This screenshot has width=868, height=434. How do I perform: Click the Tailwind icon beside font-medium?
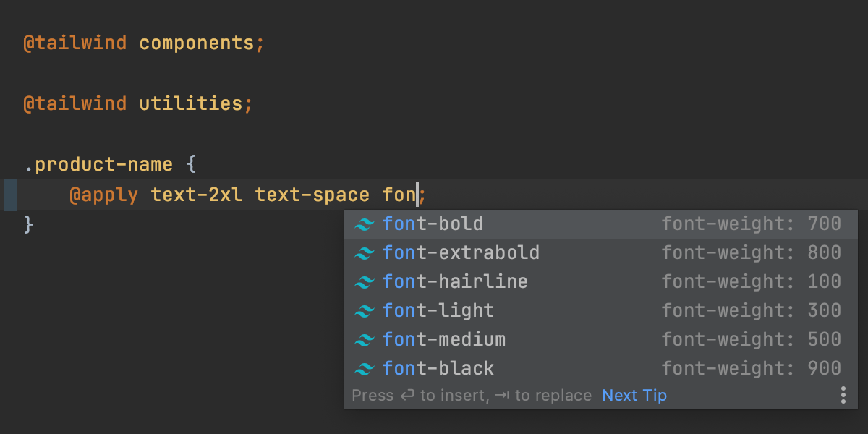(x=363, y=341)
